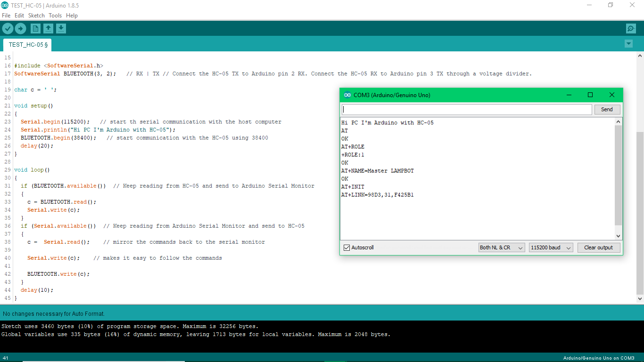Click 'BLUETOOTH.begin(38400);' code line
Image resolution: width=644 pixels, height=362 pixels.
click(x=58, y=138)
